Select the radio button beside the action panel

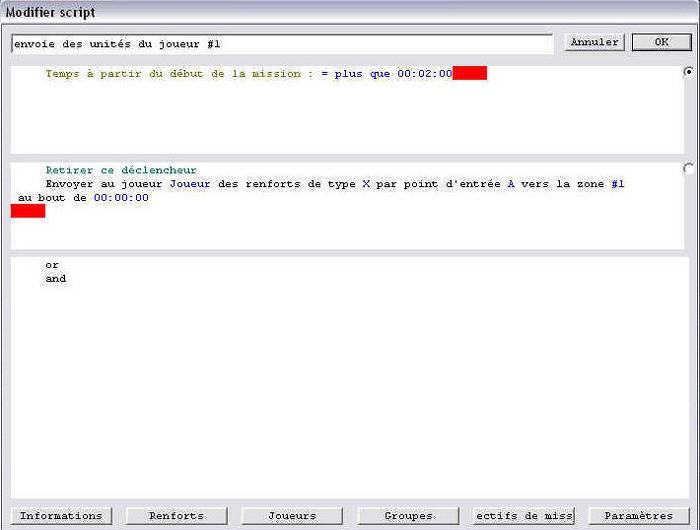point(688,168)
